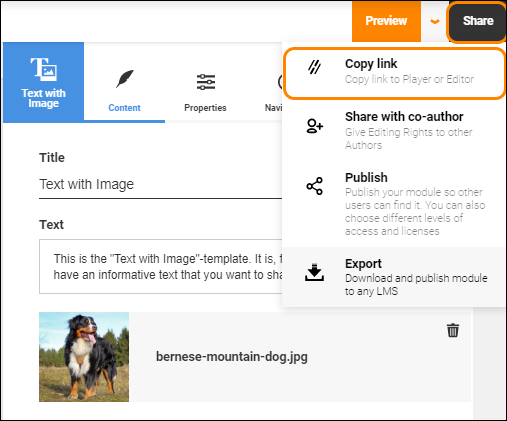Delete image using the trash icon
This screenshot has height=421, width=507.
point(453,330)
